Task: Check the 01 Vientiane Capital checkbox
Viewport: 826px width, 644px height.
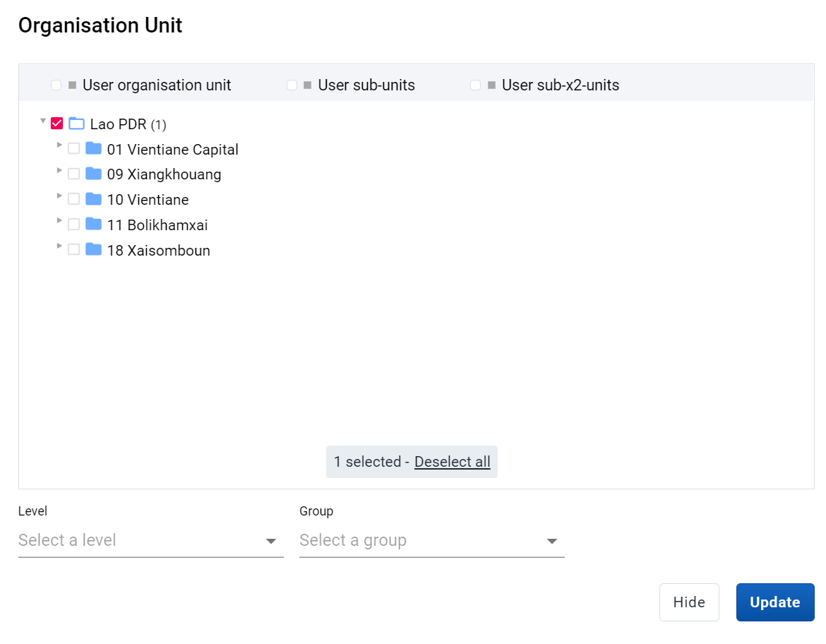Action: 73,148
